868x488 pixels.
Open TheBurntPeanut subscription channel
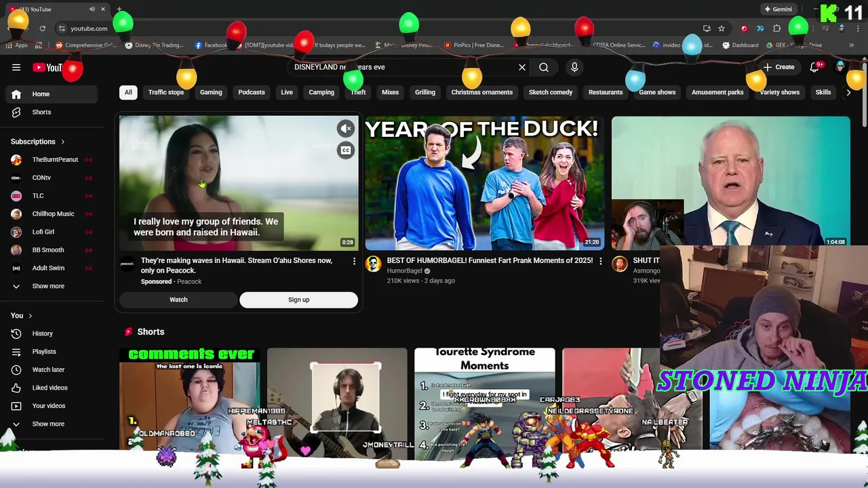pyautogui.click(x=52, y=160)
